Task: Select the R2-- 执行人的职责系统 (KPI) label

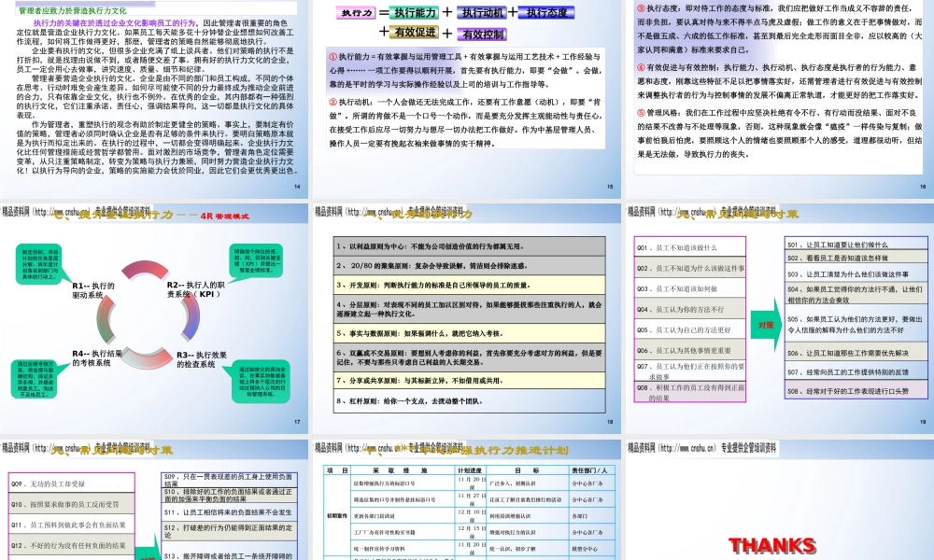Action: [x=195, y=289]
